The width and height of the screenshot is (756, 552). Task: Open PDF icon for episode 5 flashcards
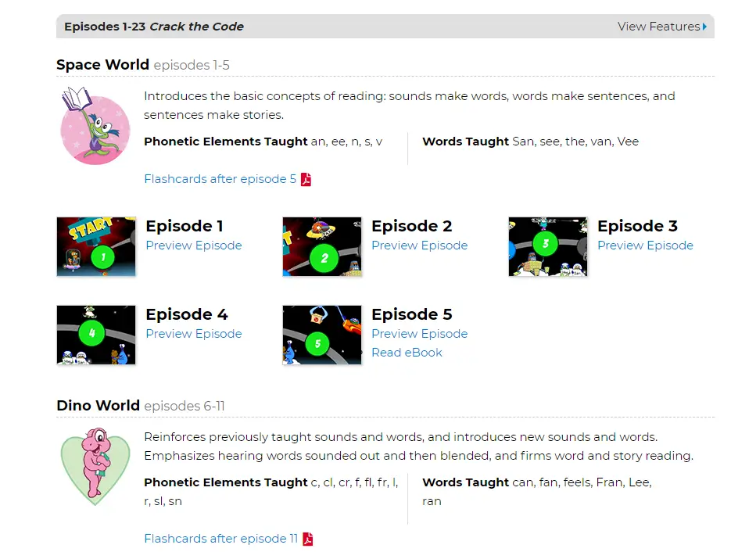click(306, 179)
